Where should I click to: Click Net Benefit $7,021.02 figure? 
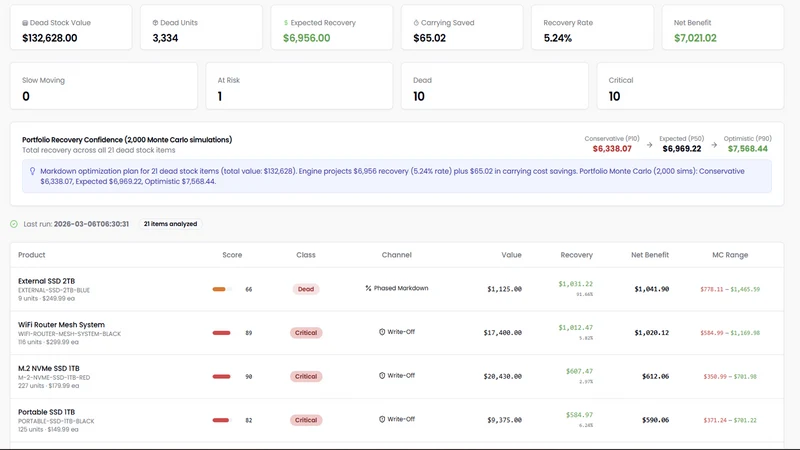click(x=695, y=38)
